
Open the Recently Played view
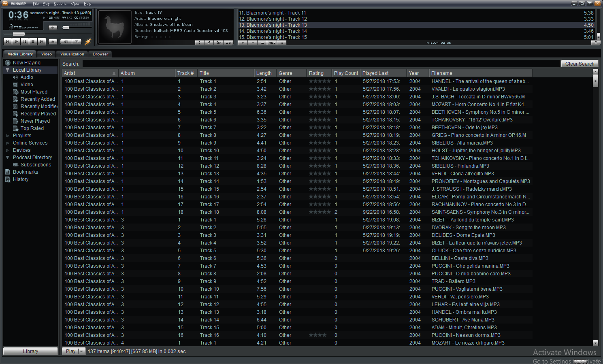click(x=38, y=114)
